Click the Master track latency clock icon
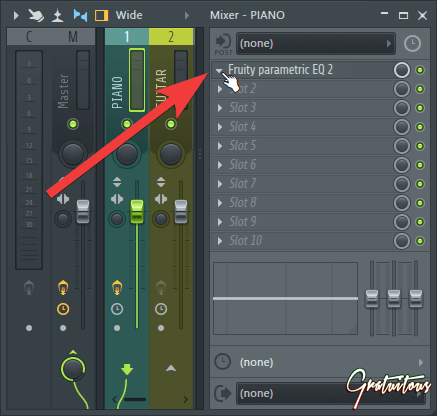Screen dimensions: 437x416 (63, 309)
